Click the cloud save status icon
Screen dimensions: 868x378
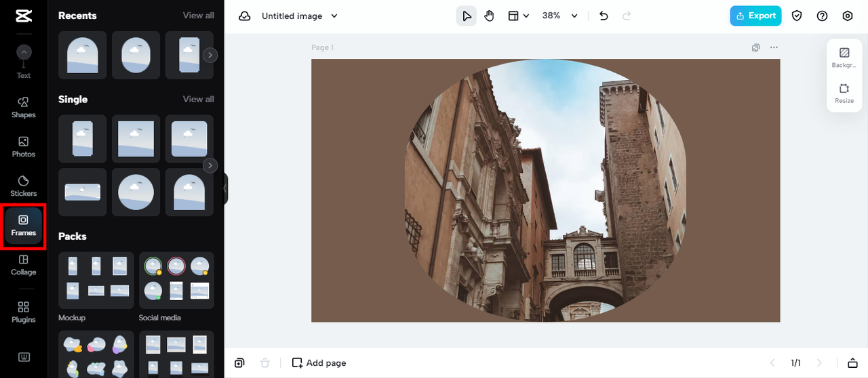tap(245, 16)
